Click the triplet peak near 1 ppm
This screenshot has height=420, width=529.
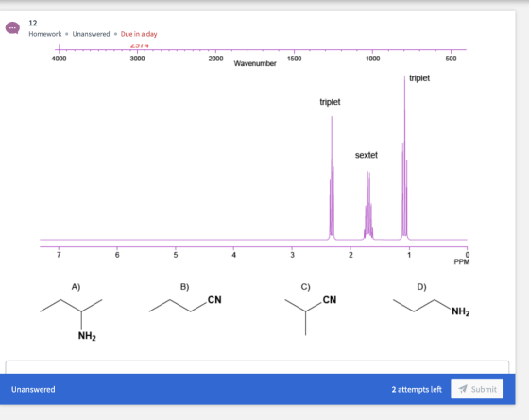click(404, 158)
